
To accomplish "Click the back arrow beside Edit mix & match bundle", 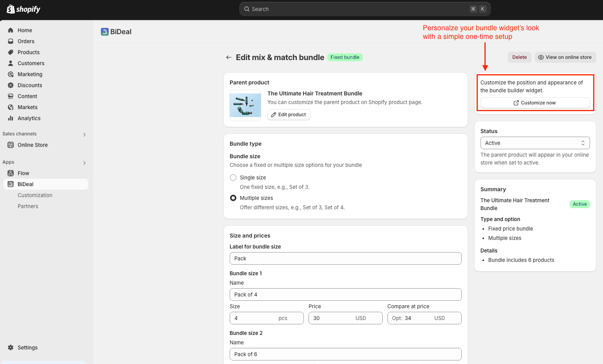I will click(x=228, y=57).
